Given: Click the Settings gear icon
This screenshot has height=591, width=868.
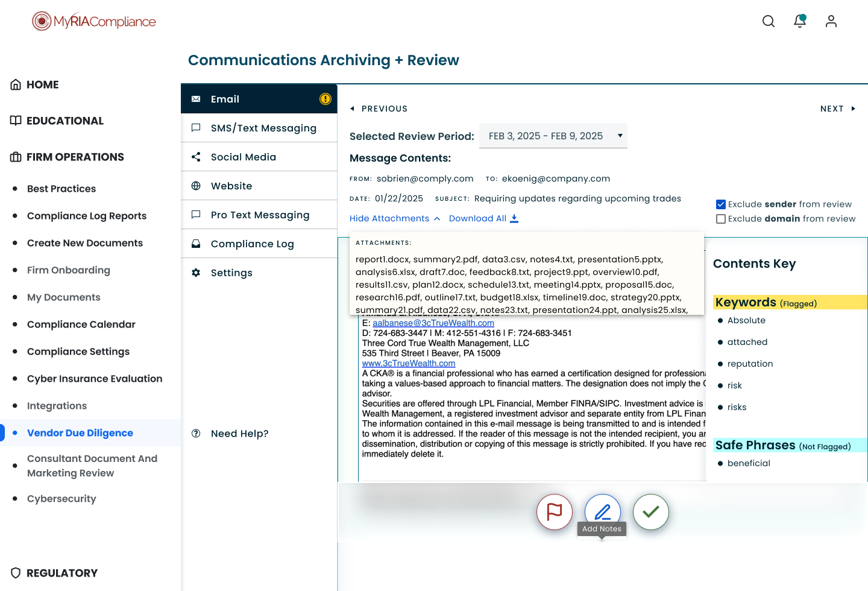Looking at the screenshot, I should coord(196,273).
